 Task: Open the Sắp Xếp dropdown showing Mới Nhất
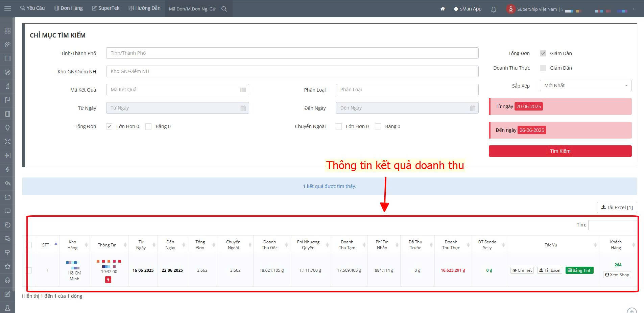point(586,86)
